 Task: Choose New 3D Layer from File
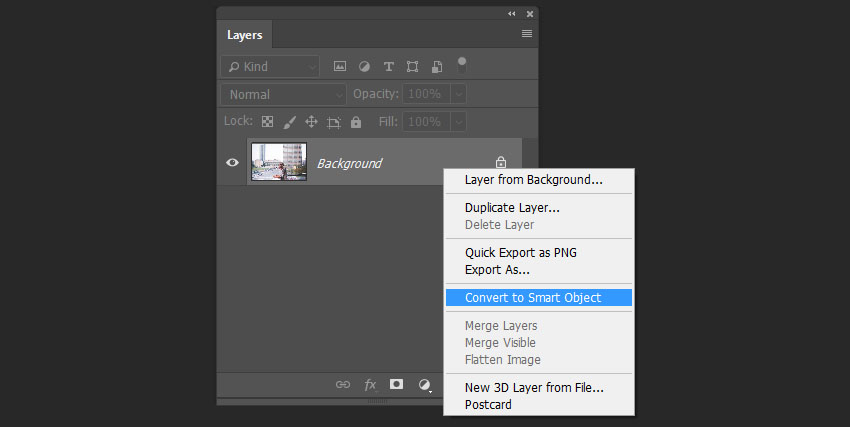click(x=539, y=387)
